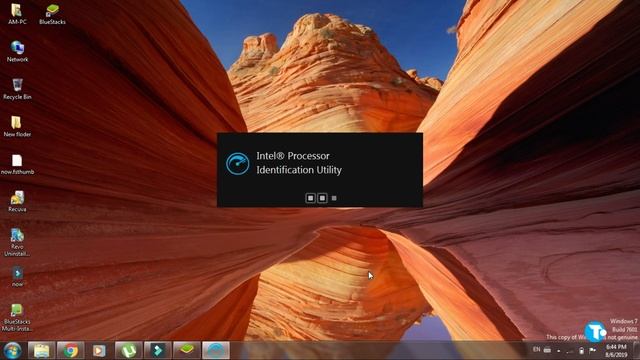Viewport: 640px width, 360px height.
Task: Click the Show desktop button
Action: coord(637,351)
